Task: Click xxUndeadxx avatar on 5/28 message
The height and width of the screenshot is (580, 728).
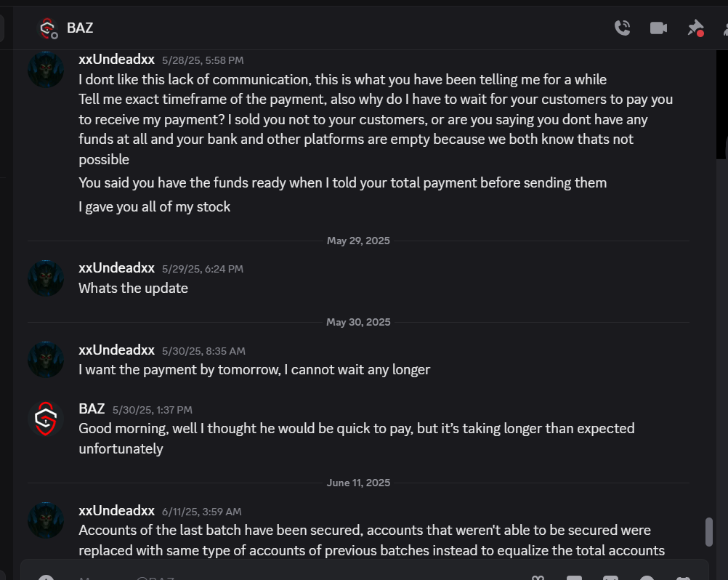Action: coord(46,69)
